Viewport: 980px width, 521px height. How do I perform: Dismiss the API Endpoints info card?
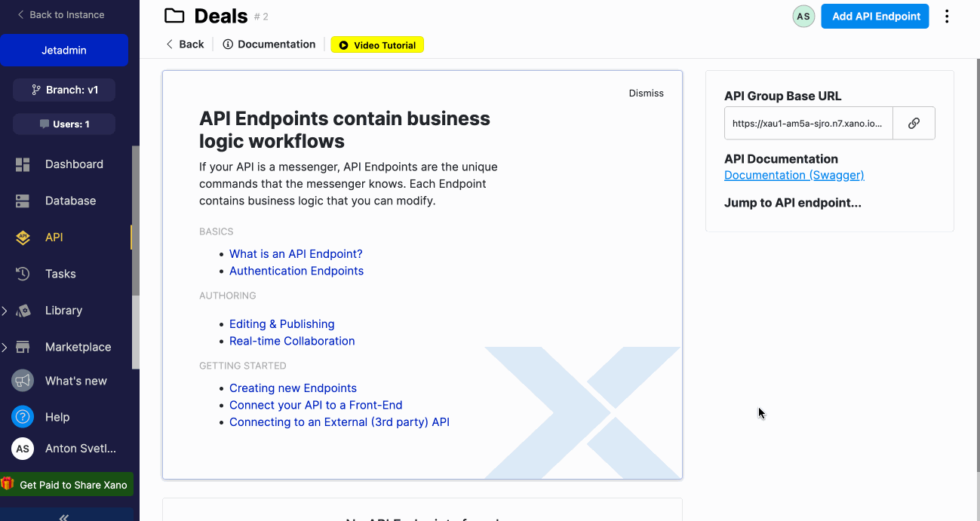[x=647, y=93]
